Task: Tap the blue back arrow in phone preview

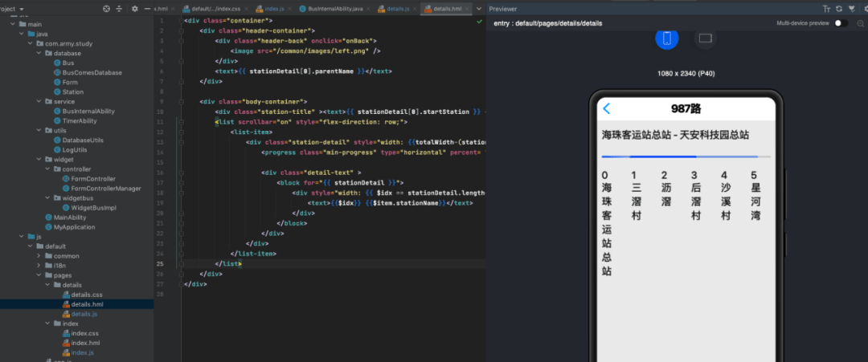Action: 606,108
